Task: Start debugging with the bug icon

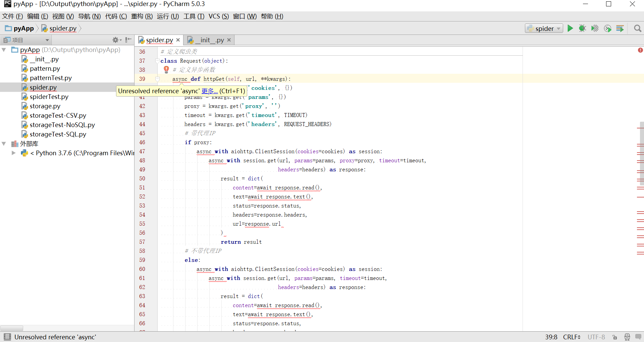Action: [x=583, y=28]
